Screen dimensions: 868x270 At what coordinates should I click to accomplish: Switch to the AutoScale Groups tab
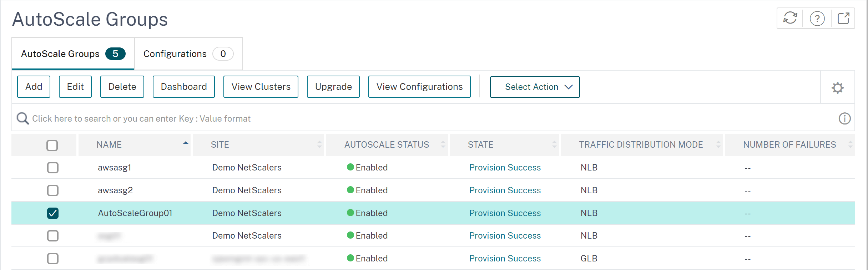(x=73, y=54)
